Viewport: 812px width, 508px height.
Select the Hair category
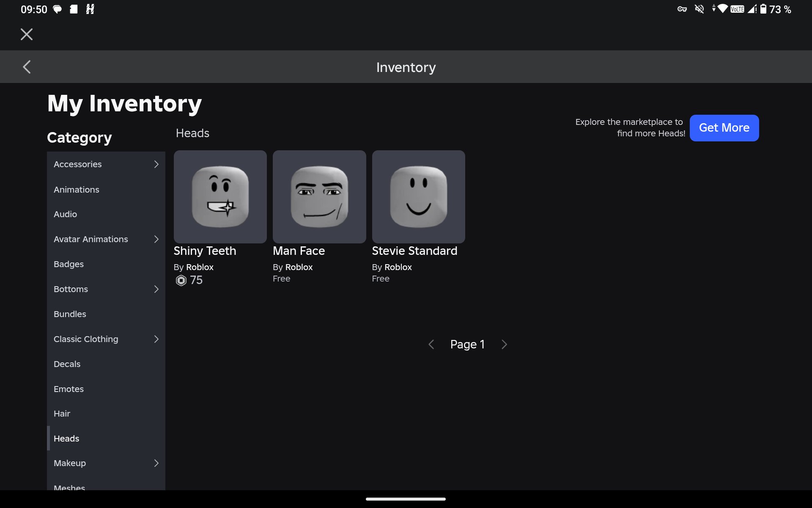106,414
